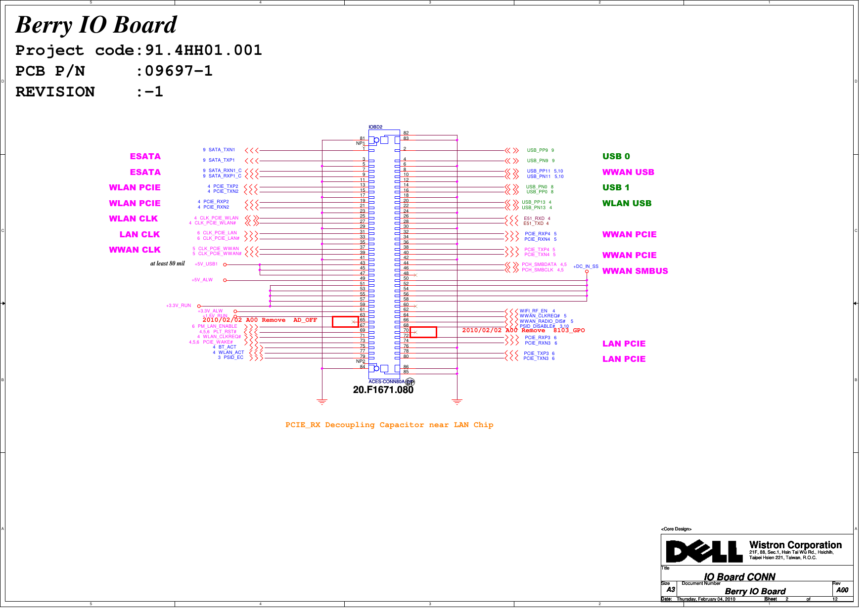
Task: Select the +DC_IN_SS power label
Action: point(586,266)
